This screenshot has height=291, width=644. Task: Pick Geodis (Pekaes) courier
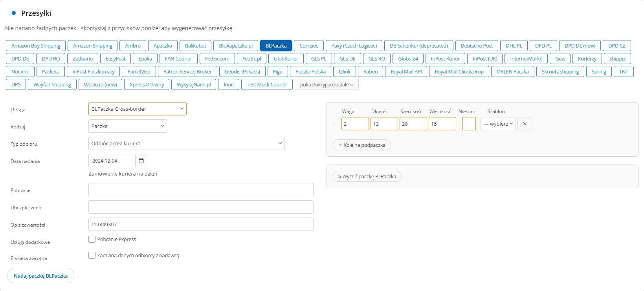tap(242, 71)
